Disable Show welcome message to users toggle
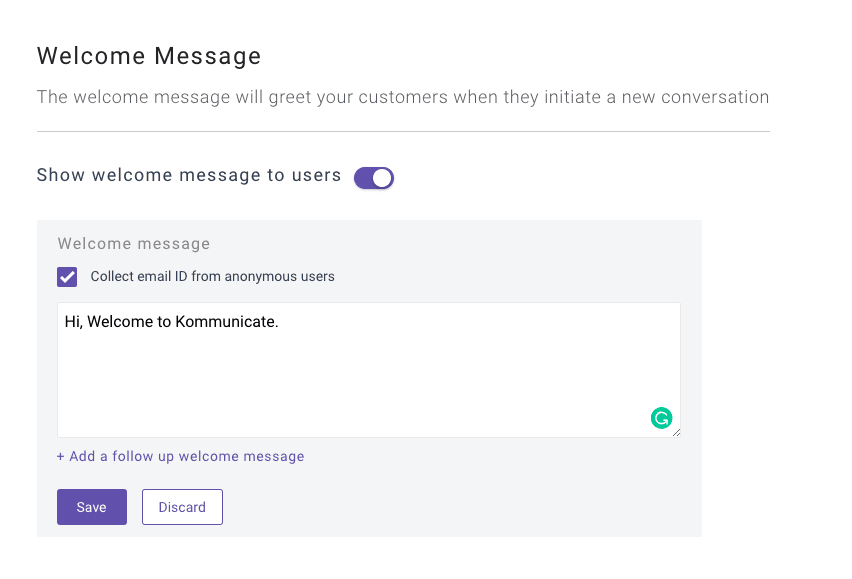The height and width of the screenshot is (579, 852). (374, 178)
